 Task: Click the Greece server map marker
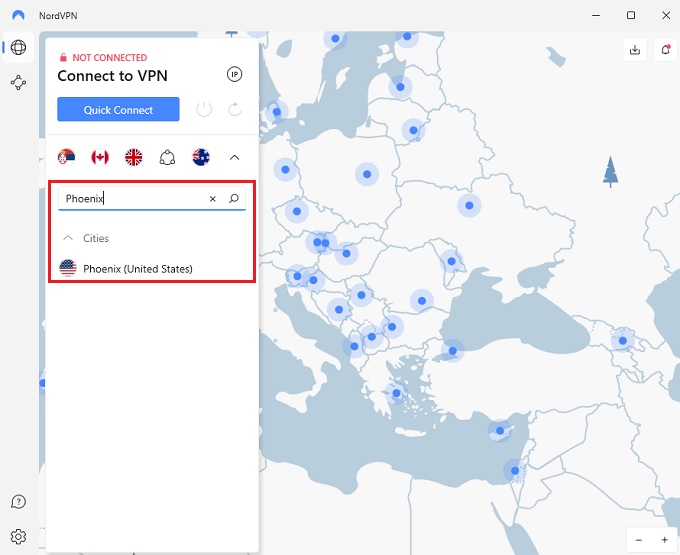click(396, 393)
